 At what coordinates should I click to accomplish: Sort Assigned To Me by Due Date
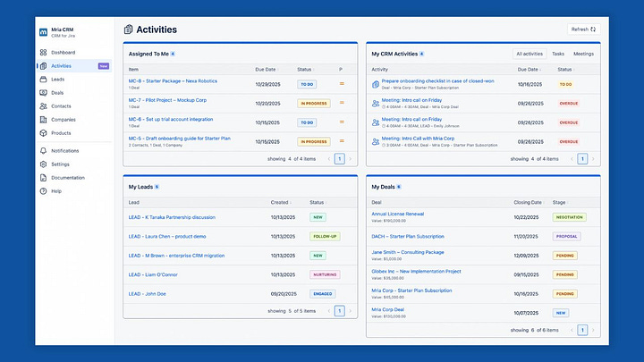click(267, 70)
